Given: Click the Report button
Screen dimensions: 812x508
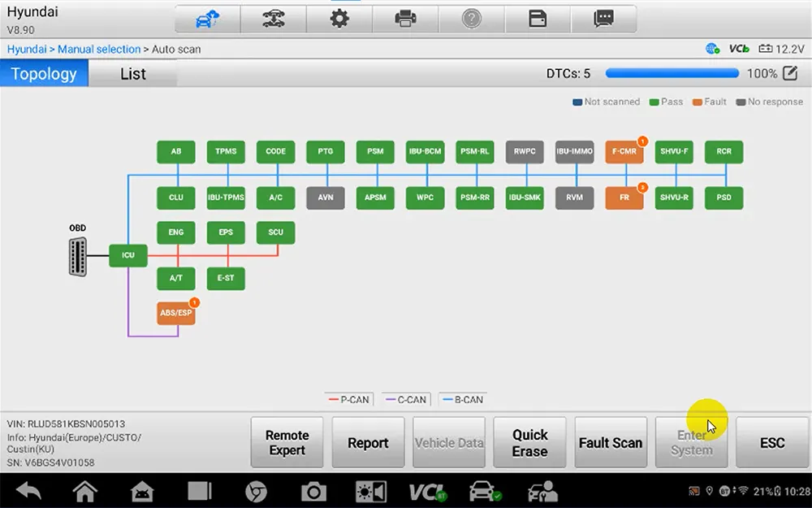Looking at the screenshot, I should (x=368, y=443).
